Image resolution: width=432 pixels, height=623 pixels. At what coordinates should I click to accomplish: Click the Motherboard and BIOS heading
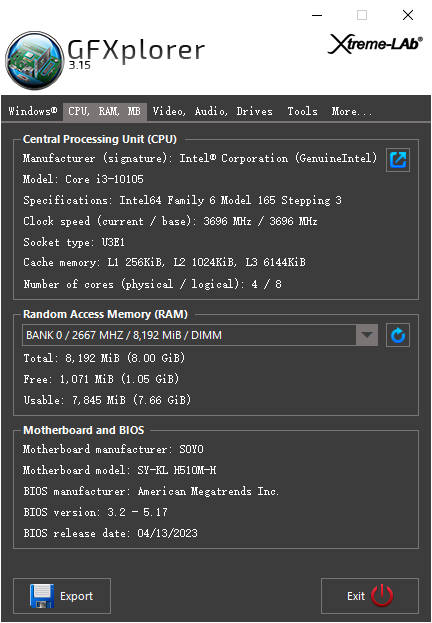click(x=83, y=430)
